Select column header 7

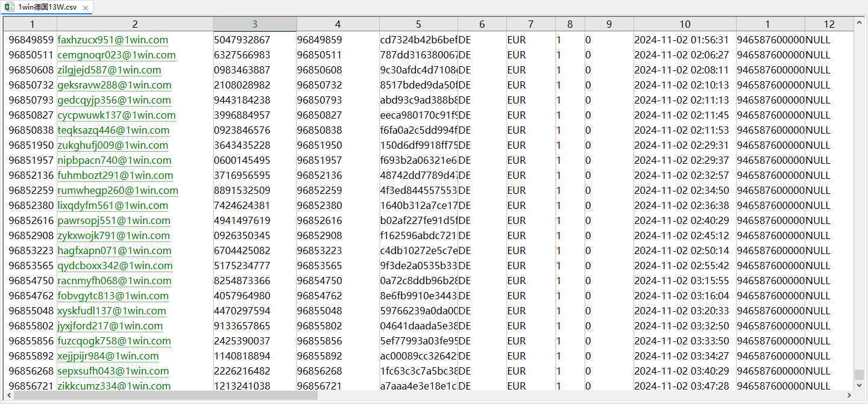point(530,24)
